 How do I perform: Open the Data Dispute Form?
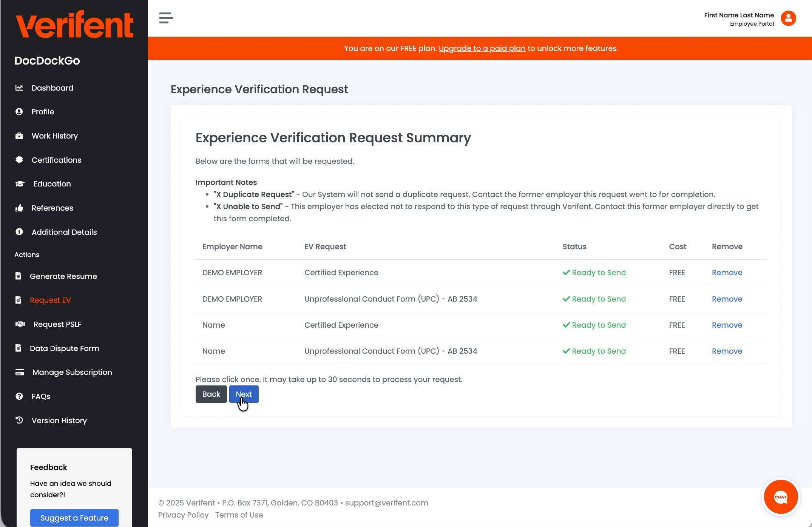64,348
